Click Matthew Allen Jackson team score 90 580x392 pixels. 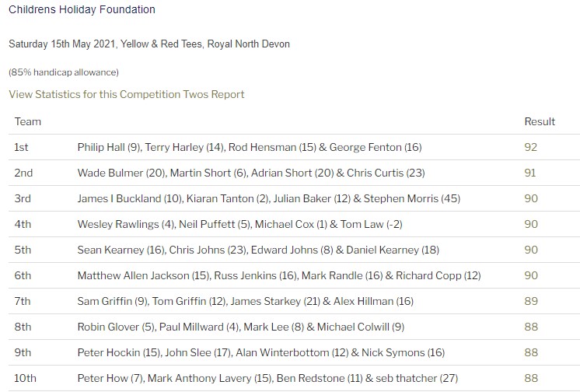tap(531, 275)
